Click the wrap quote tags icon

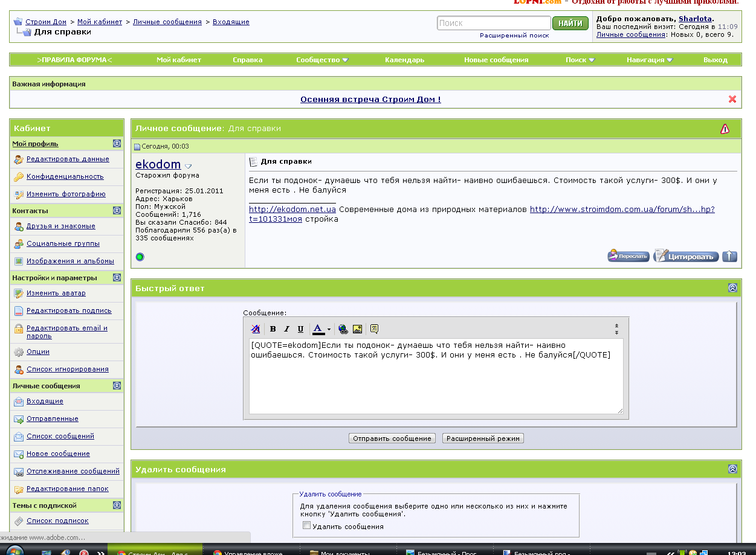[374, 329]
